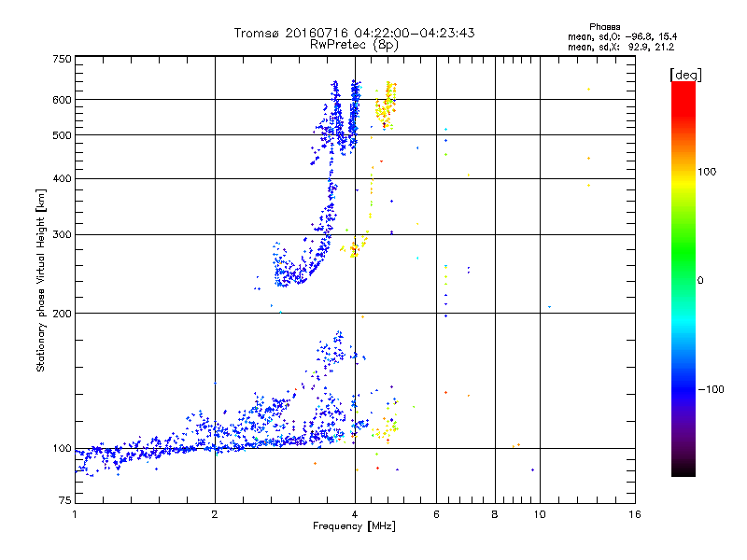Click the rainbow phase colorbar
The image size is (747, 560).
pyautogui.click(x=684, y=278)
